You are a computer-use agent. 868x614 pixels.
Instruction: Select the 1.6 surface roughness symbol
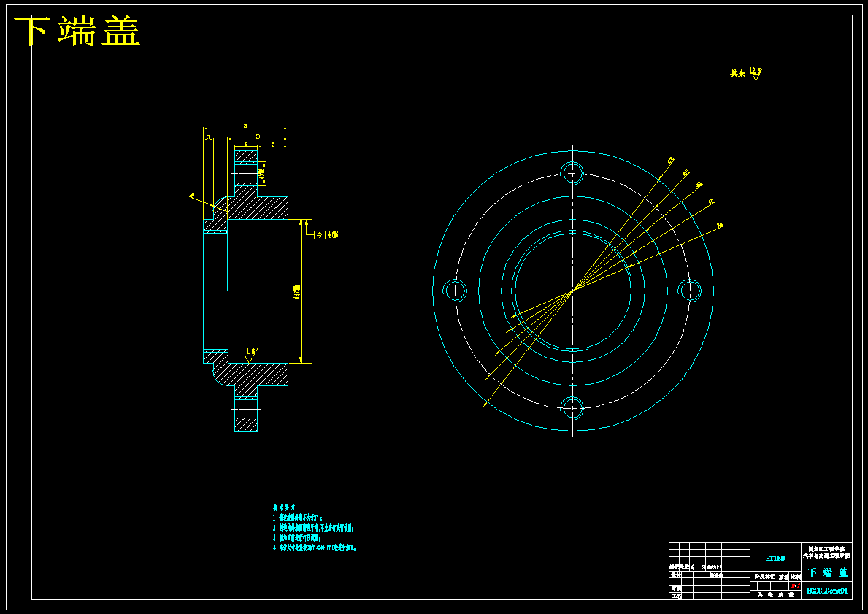251,356
